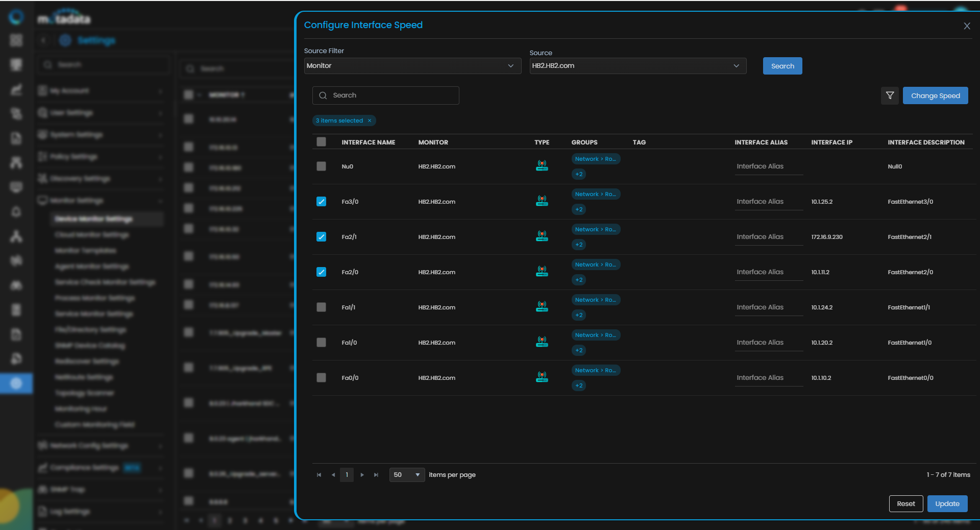
Task: Go to the next page arrow
Action: (362, 475)
